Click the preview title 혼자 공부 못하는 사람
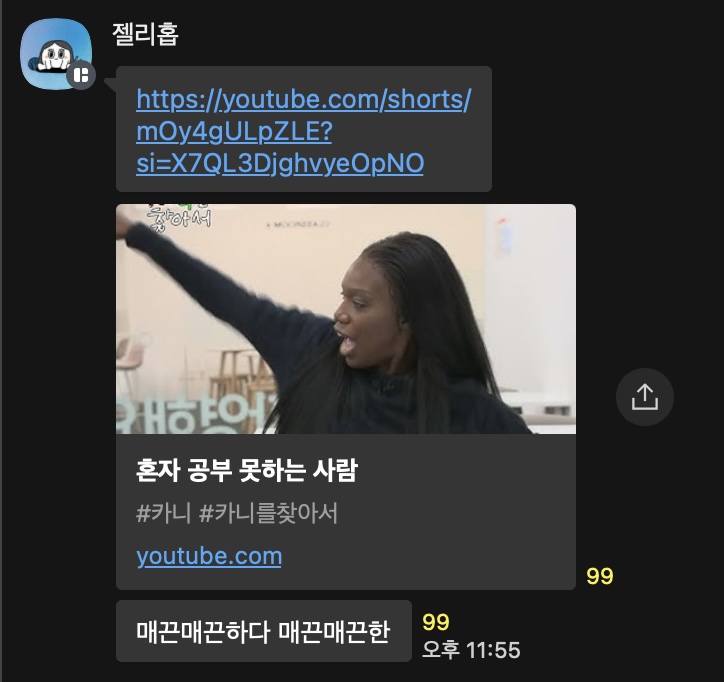Viewport: 724px width, 682px height. [247, 471]
